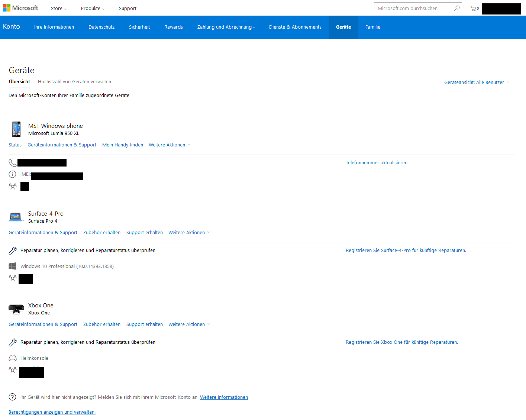The height and width of the screenshot is (420, 526).
Task: Click the Microsoft logo
Action: click(20, 8)
